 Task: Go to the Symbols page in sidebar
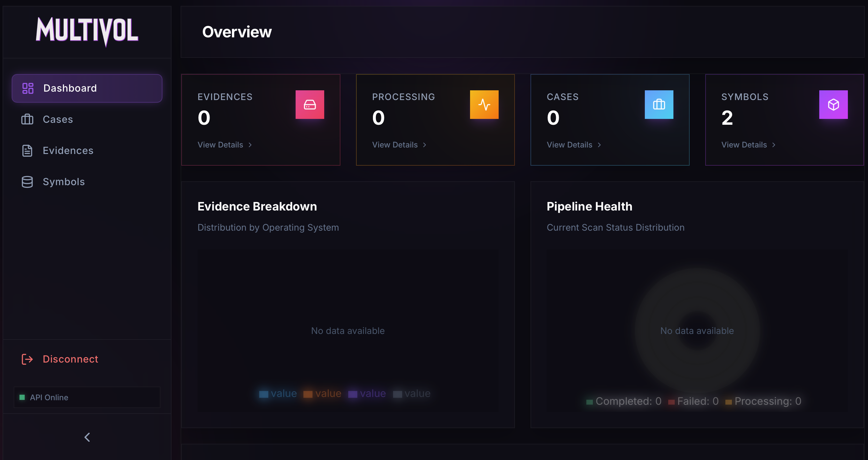(x=64, y=182)
